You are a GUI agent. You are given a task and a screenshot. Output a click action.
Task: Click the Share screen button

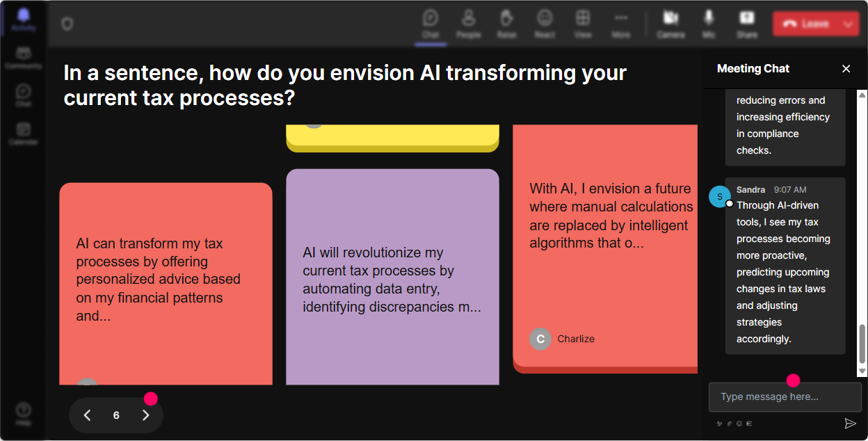[747, 24]
